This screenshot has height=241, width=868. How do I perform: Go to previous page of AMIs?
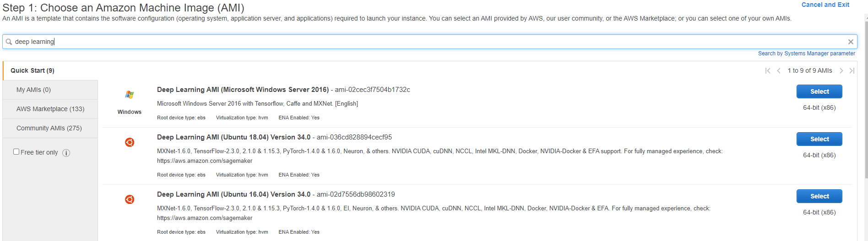tap(779, 70)
